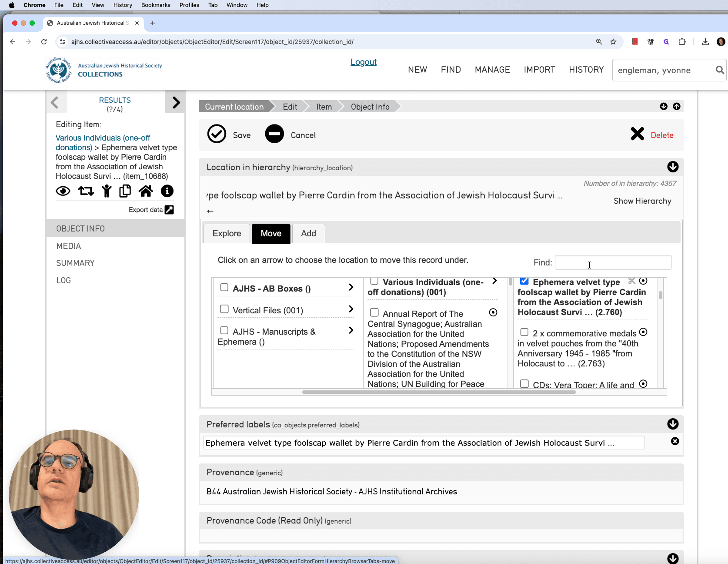
Task: Expand Vertical Files (001) with its arrow
Action: pyautogui.click(x=351, y=309)
